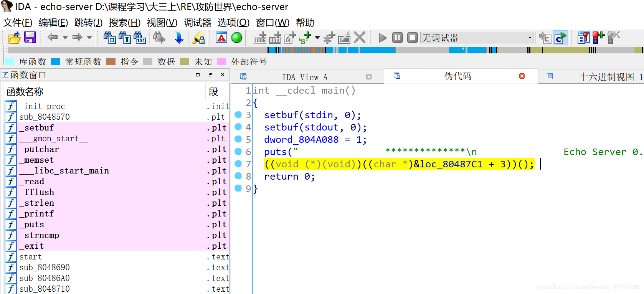Add a breakpoint with the red-green plus icon

[x=598, y=38]
